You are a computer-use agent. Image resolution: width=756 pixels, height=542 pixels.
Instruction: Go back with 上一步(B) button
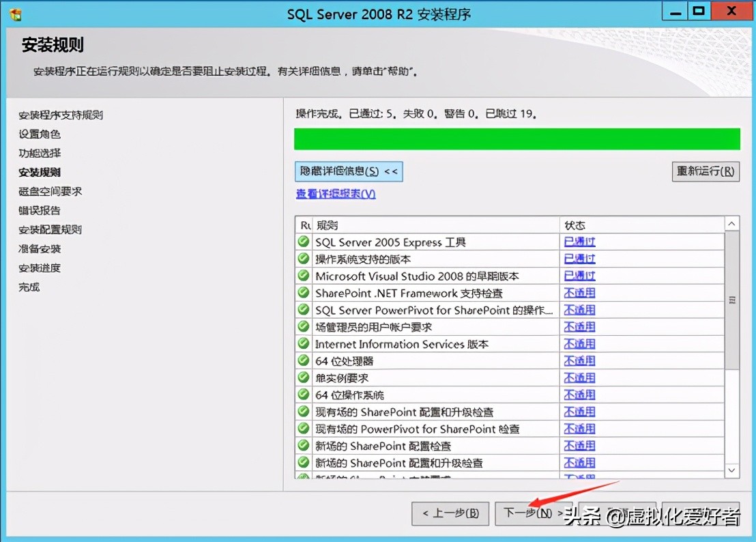pos(450,513)
